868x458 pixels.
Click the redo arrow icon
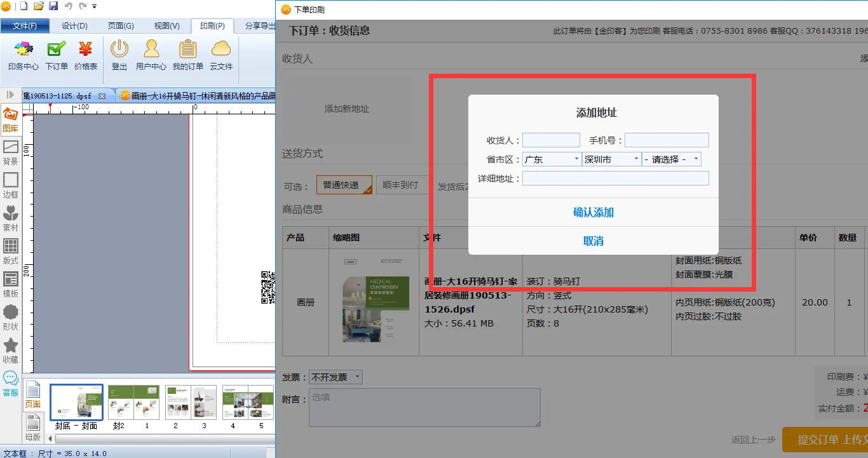(x=83, y=6)
